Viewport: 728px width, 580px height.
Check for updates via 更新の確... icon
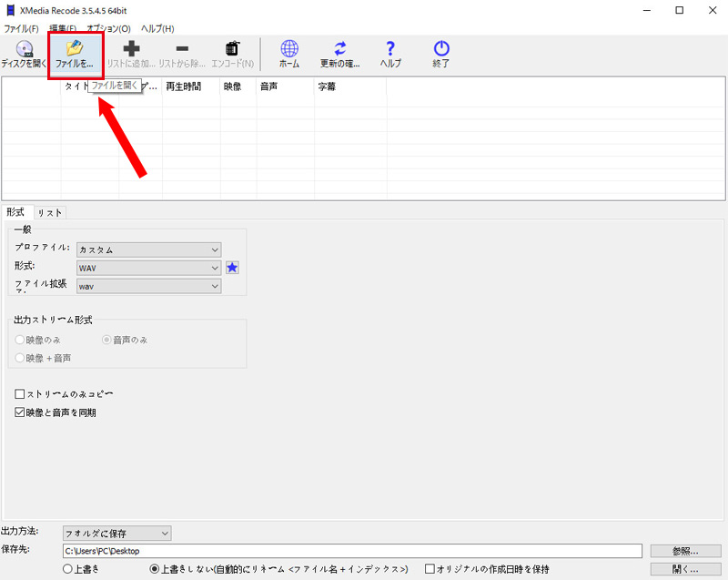340,48
